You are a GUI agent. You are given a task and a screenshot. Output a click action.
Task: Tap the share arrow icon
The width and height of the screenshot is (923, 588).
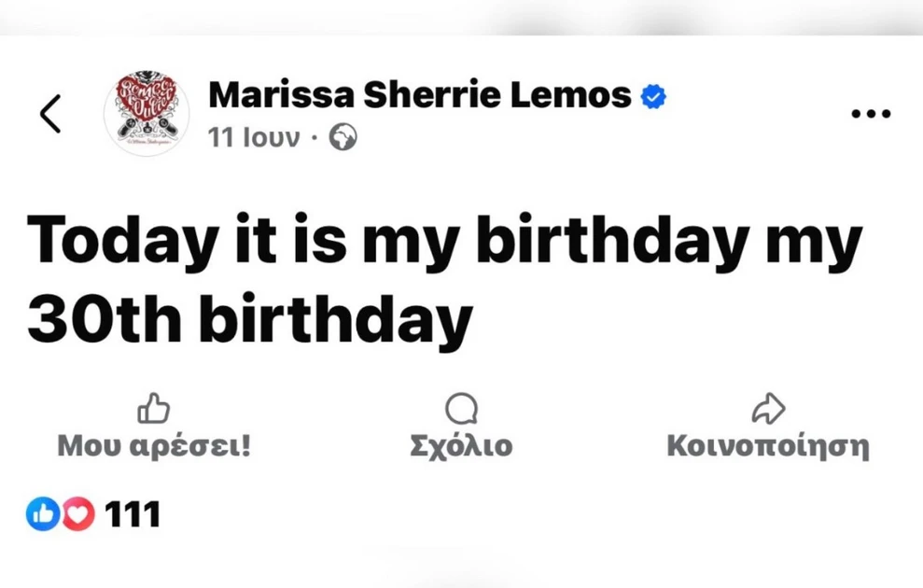(x=767, y=409)
